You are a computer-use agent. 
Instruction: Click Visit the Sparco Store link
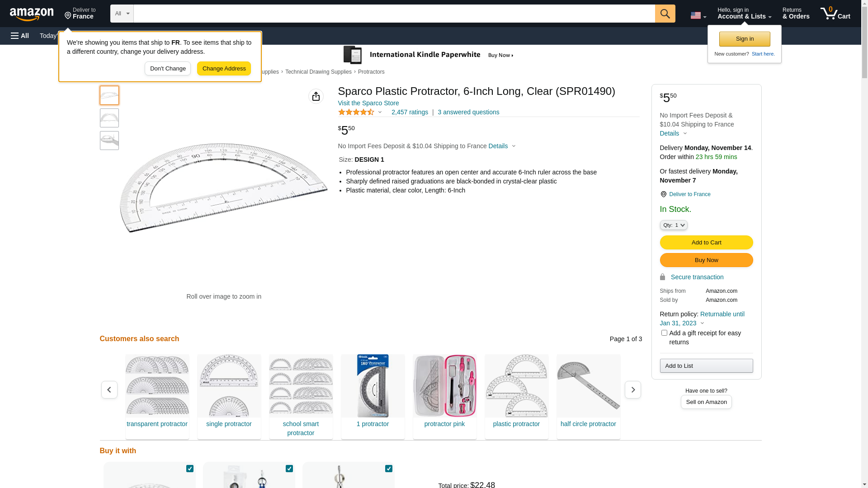(368, 103)
